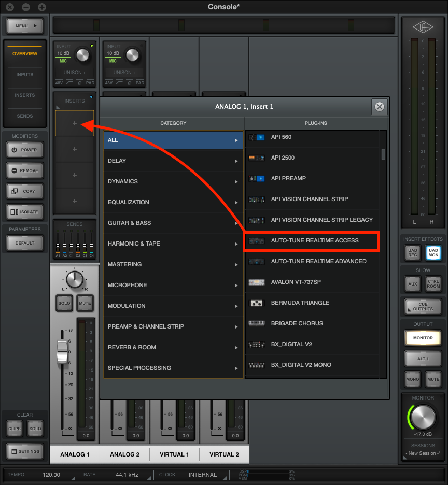Click the COPY modifier button
This screenshot has height=485, width=448.
click(x=25, y=192)
